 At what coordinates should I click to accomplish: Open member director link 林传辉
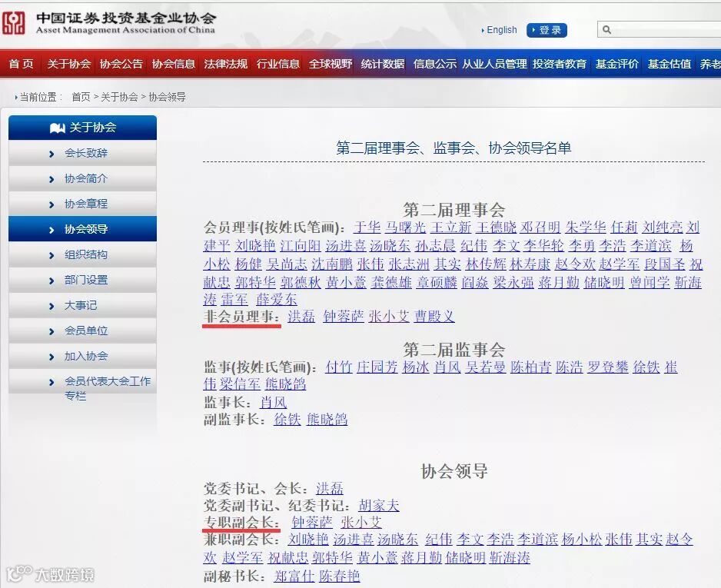(x=486, y=264)
